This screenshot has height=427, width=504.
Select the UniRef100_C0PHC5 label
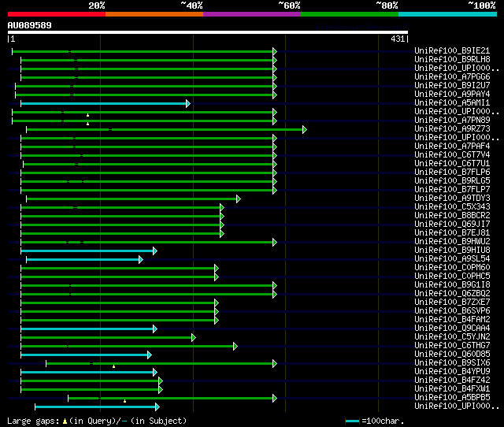452,277
